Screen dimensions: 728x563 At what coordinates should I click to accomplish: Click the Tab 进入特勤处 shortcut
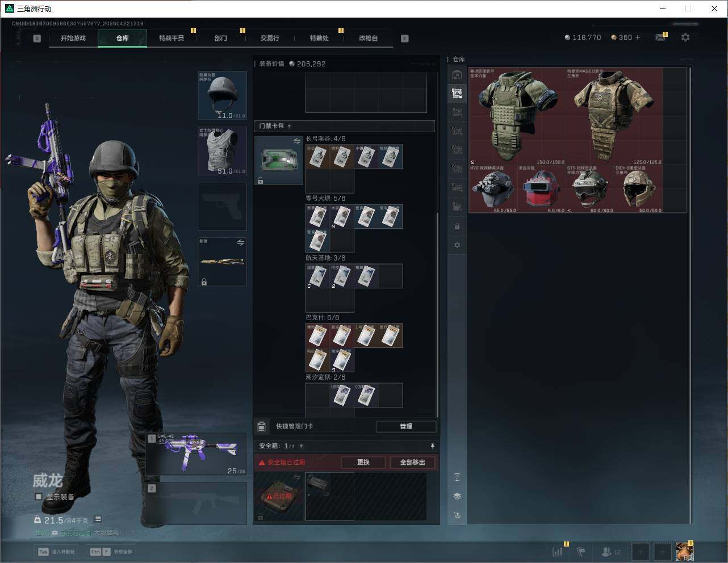point(56,552)
